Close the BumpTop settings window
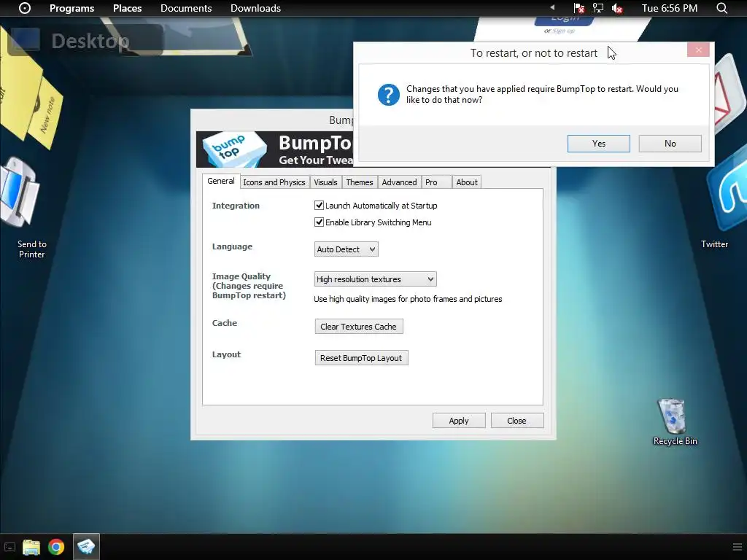 [x=517, y=421]
